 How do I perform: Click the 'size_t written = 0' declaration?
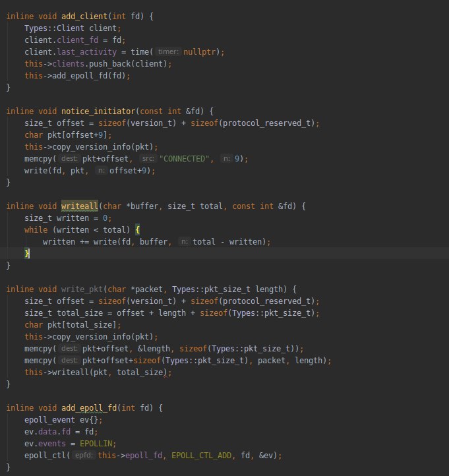click(x=68, y=218)
